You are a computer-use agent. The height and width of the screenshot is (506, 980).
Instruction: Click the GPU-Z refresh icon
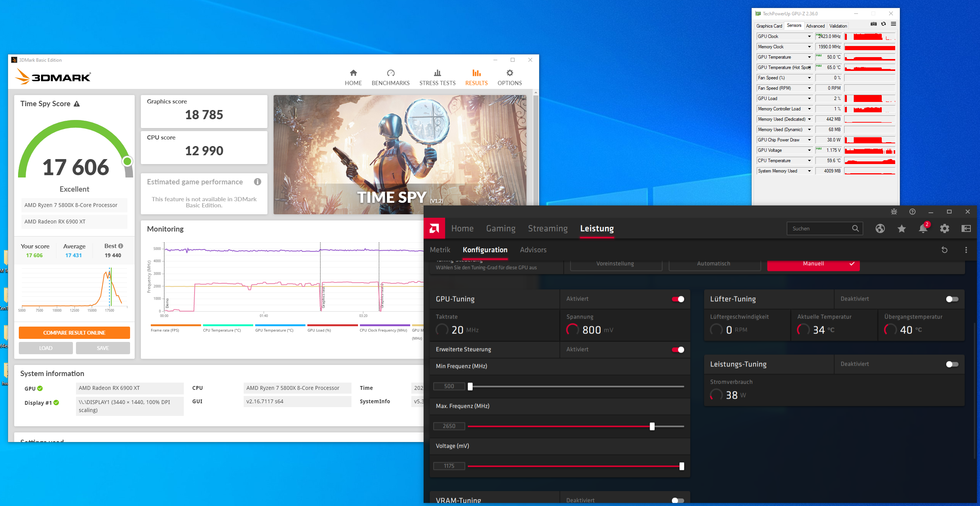click(883, 24)
